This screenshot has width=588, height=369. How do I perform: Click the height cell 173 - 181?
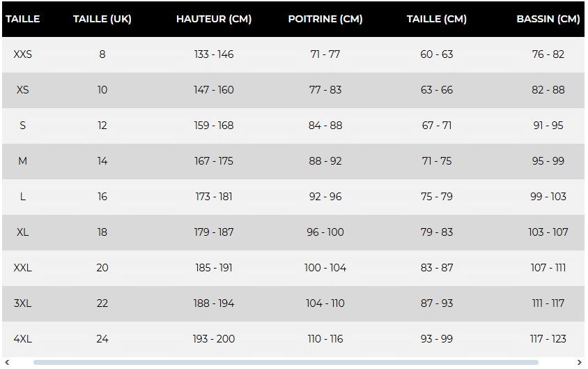click(214, 197)
